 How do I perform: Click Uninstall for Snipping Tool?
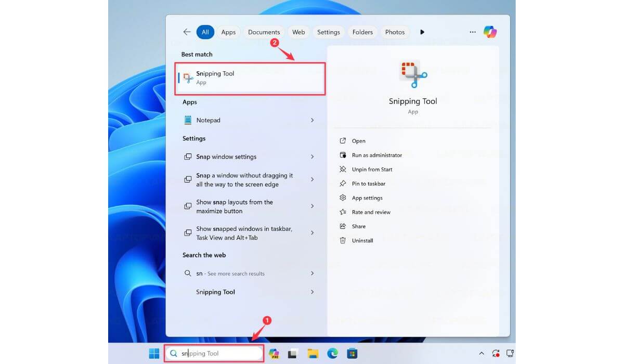[x=362, y=241]
